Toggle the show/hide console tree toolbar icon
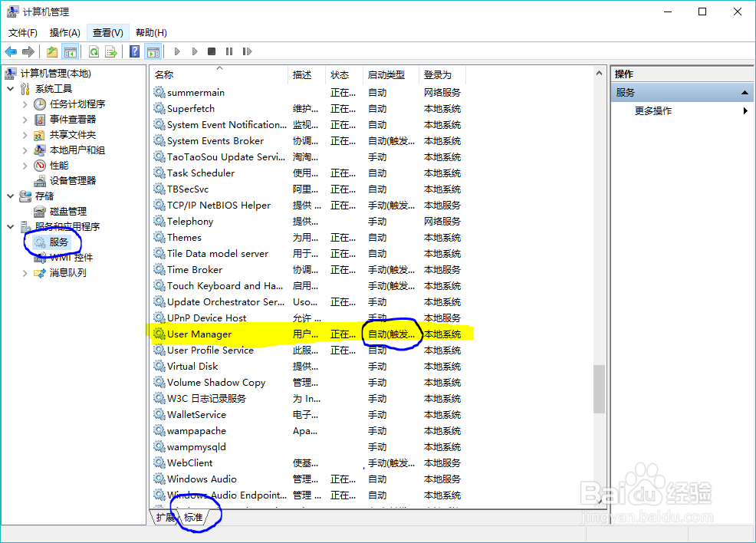 [70, 51]
